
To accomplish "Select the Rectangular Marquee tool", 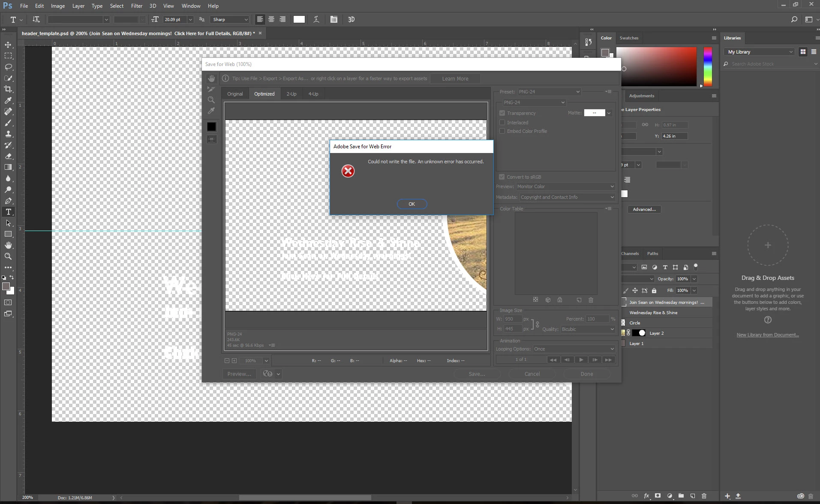I will (x=8, y=56).
